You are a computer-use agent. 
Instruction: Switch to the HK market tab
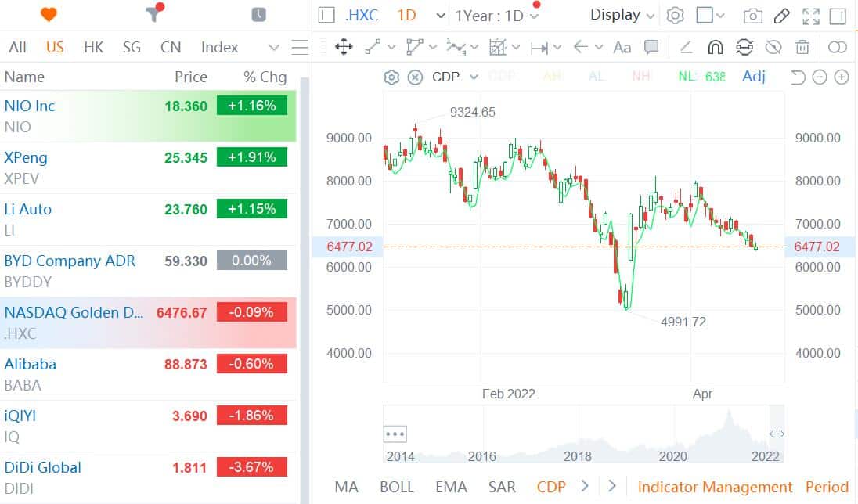93,47
